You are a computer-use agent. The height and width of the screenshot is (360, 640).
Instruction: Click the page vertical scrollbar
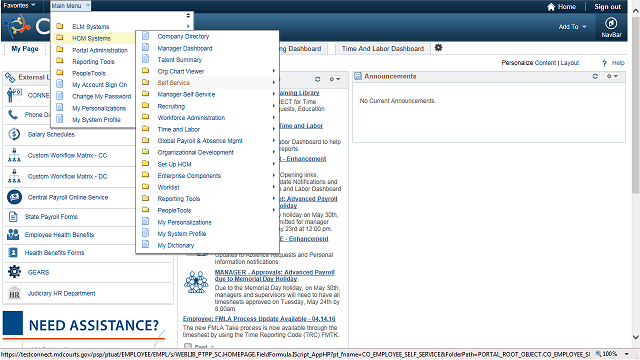[x=636, y=104]
